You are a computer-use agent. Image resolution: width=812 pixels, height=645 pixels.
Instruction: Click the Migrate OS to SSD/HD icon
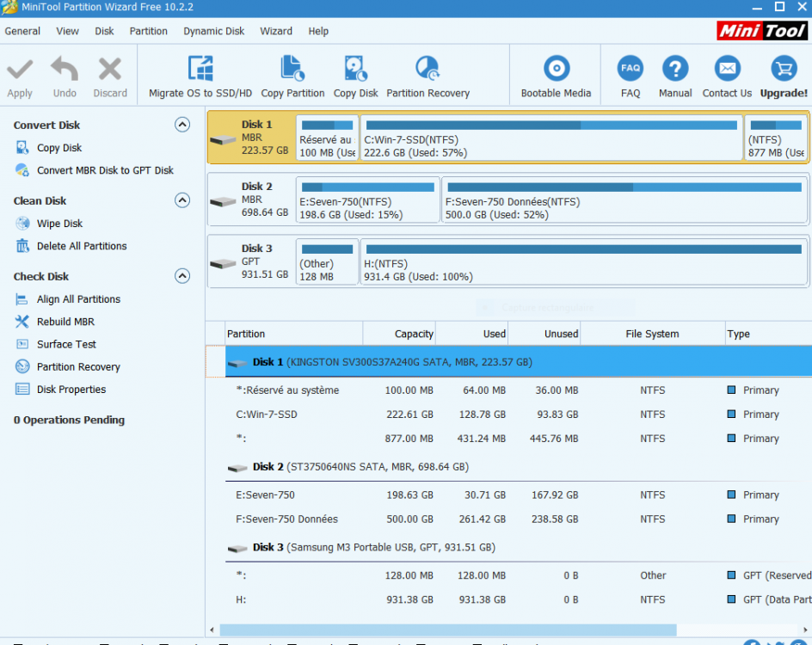[200, 69]
